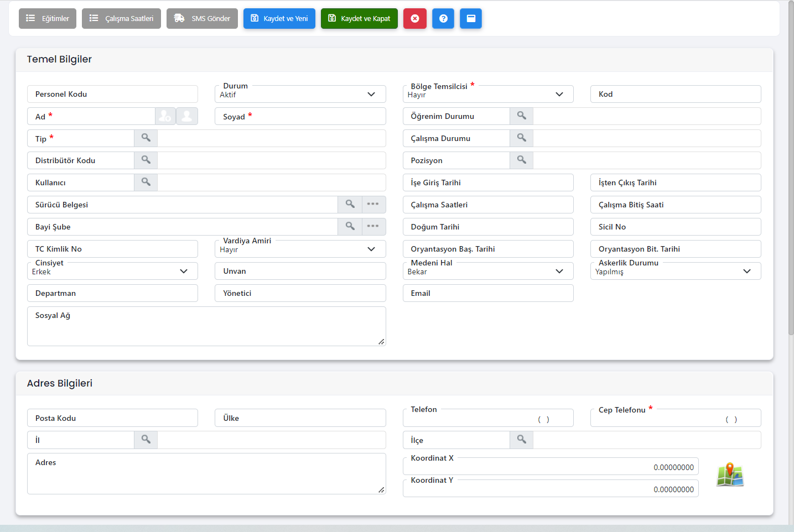This screenshot has height=532, width=794.
Task: Click the Bayi Şube three-dots icon
Action: tap(373, 227)
